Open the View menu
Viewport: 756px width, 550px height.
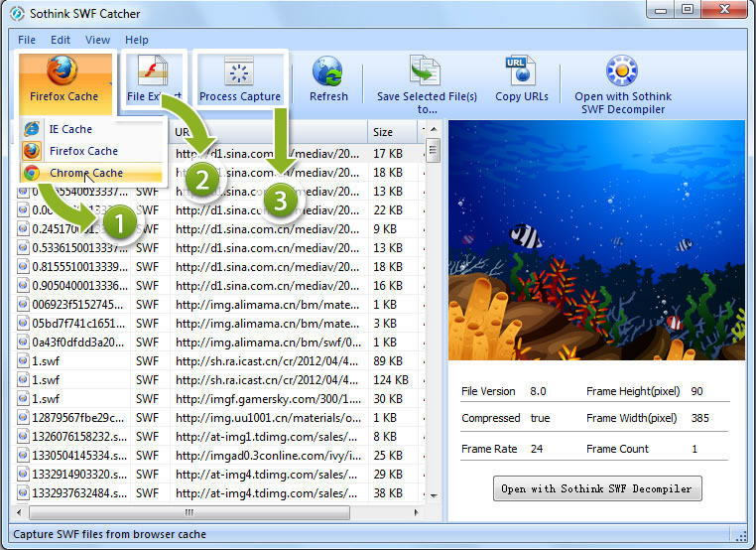(97, 40)
